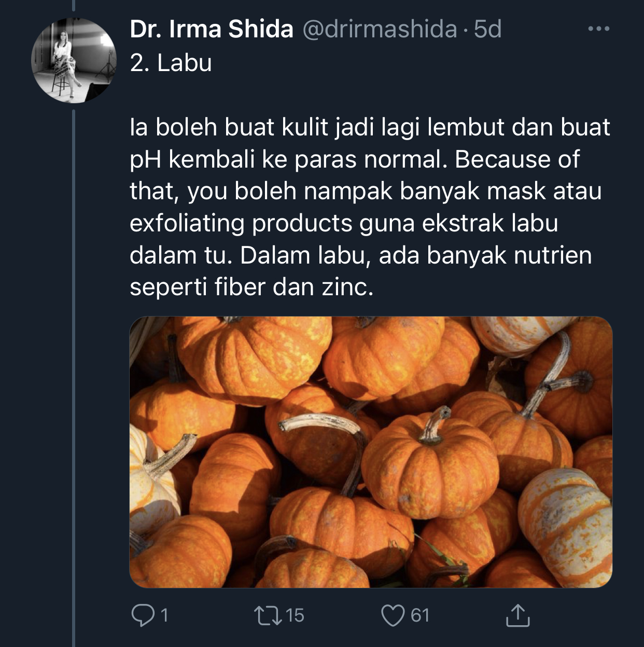Open the 5d timestamp link

[x=488, y=29]
